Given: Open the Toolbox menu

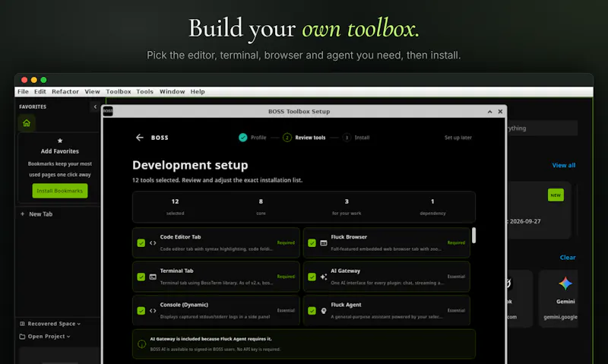Looking at the screenshot, I should coord(119,91).
